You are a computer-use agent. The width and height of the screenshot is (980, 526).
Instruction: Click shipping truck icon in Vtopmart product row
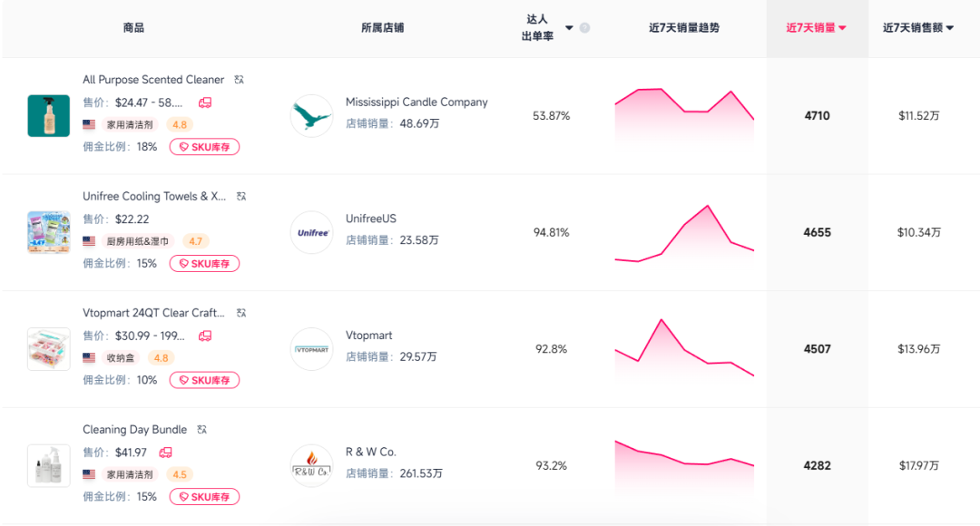[x=205, y=336]
